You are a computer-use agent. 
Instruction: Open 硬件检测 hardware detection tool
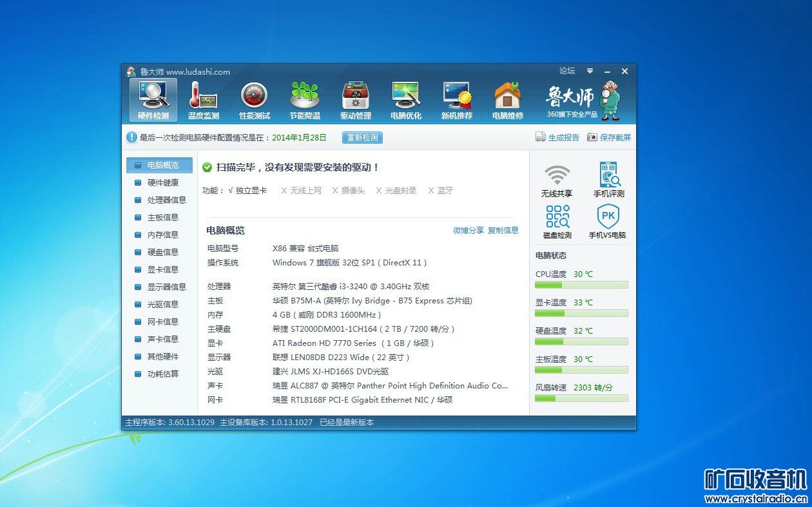153,100
